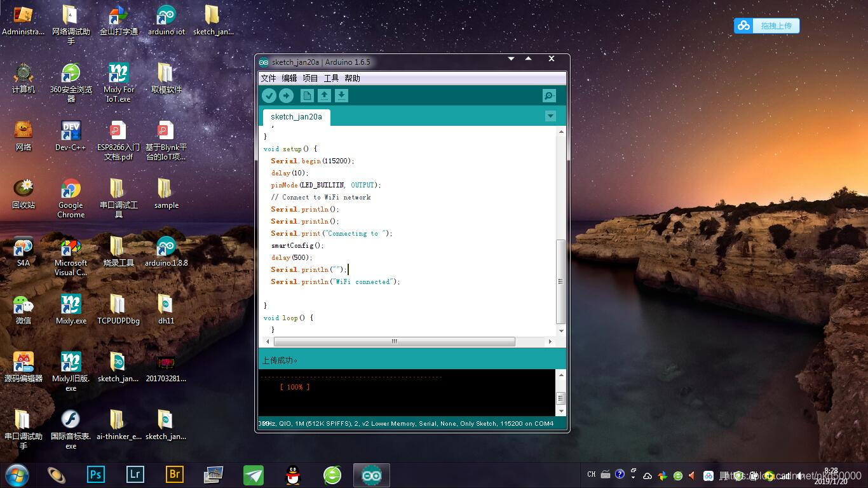Open the 文件 menu

coord(269,78)
